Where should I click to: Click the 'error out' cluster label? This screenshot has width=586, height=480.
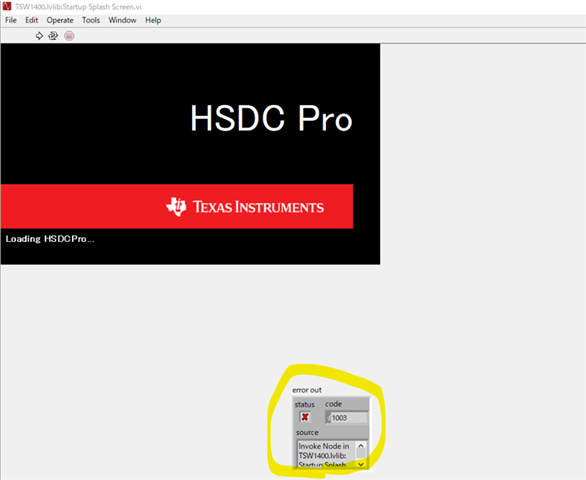pyautogui.click(x=307, y=390)
